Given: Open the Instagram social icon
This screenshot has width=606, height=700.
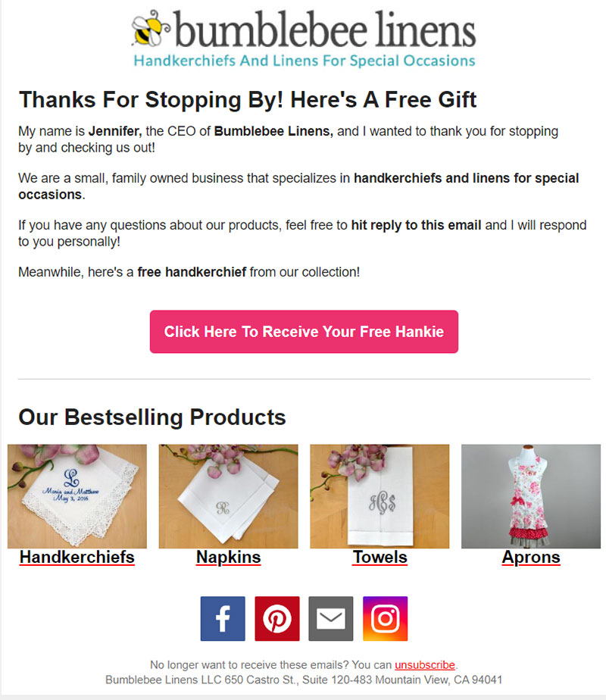Looking at the screenshot, I should click(385, 618).
